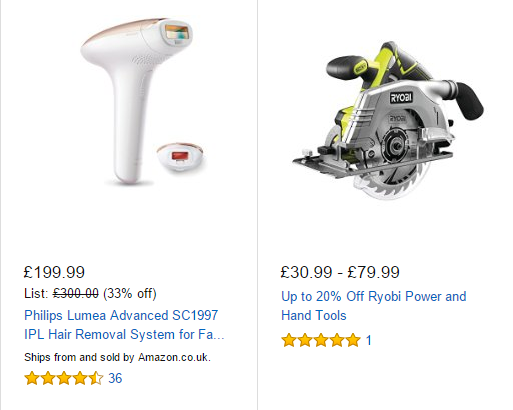The image size is (513, 410).
Task: Click the struck-through £300.00 list price
Action: coord(76,294)
